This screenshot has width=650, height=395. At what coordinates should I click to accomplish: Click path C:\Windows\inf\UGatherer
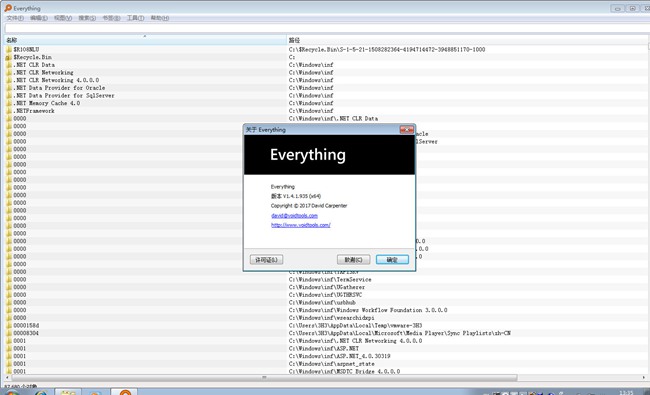tap(327, 287)
